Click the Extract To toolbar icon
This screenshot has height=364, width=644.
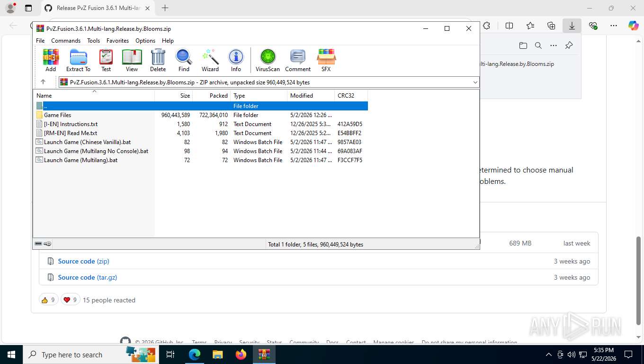pos(78,60)
